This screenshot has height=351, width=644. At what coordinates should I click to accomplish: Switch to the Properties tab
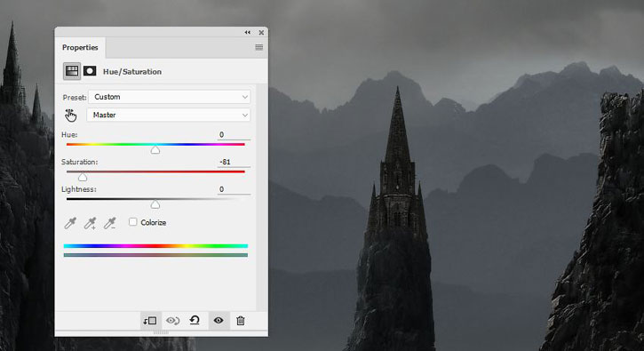pyautogui.click(x=80, y=48)
